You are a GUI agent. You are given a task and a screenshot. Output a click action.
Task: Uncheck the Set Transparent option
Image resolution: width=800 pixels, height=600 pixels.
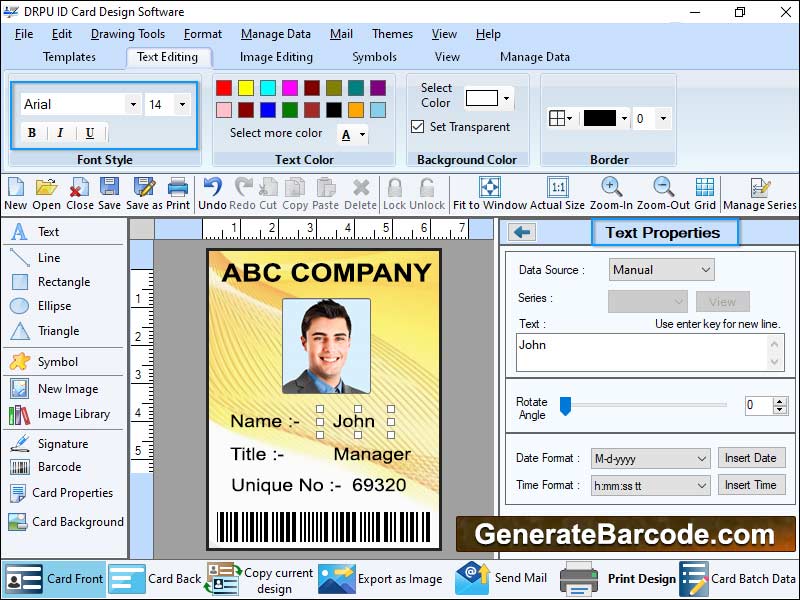pos(419,125)
